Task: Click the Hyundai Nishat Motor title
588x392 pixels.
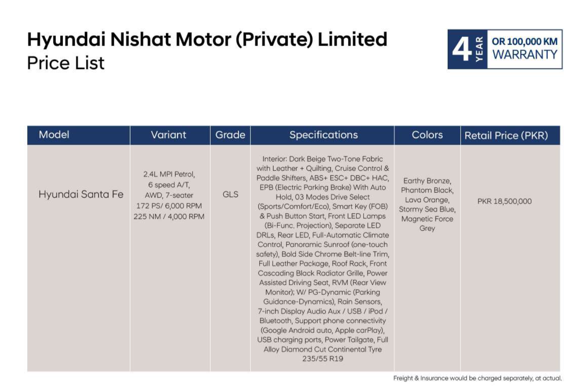Action: [207, 39]
